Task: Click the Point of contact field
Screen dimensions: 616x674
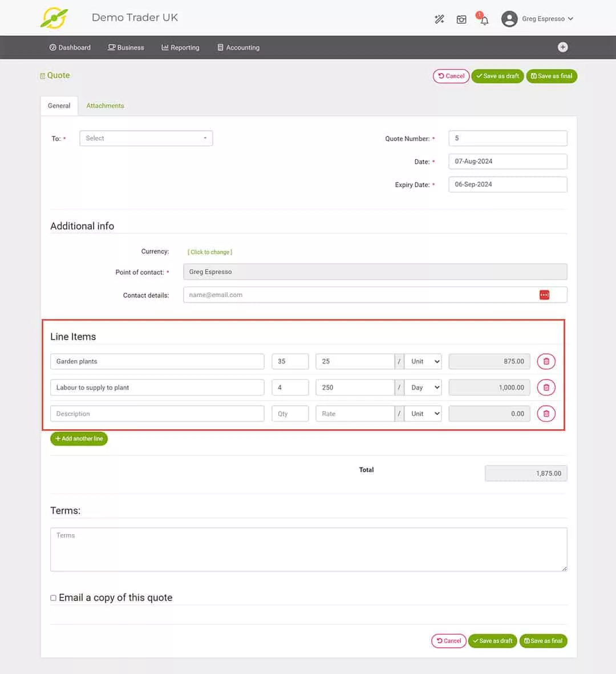Action: [x=375, y=272]
